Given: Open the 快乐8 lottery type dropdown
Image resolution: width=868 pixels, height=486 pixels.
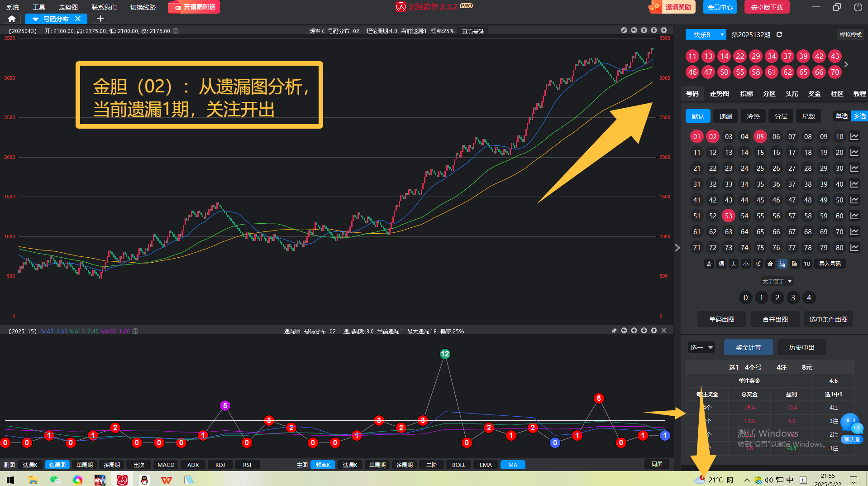Looking at the screenshot, I should click(x=706, y=34).
